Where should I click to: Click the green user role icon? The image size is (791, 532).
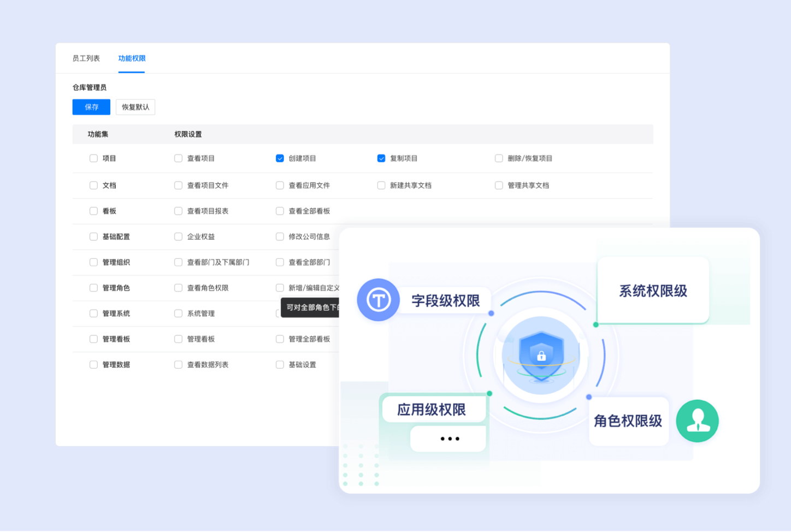pos(697,421)
